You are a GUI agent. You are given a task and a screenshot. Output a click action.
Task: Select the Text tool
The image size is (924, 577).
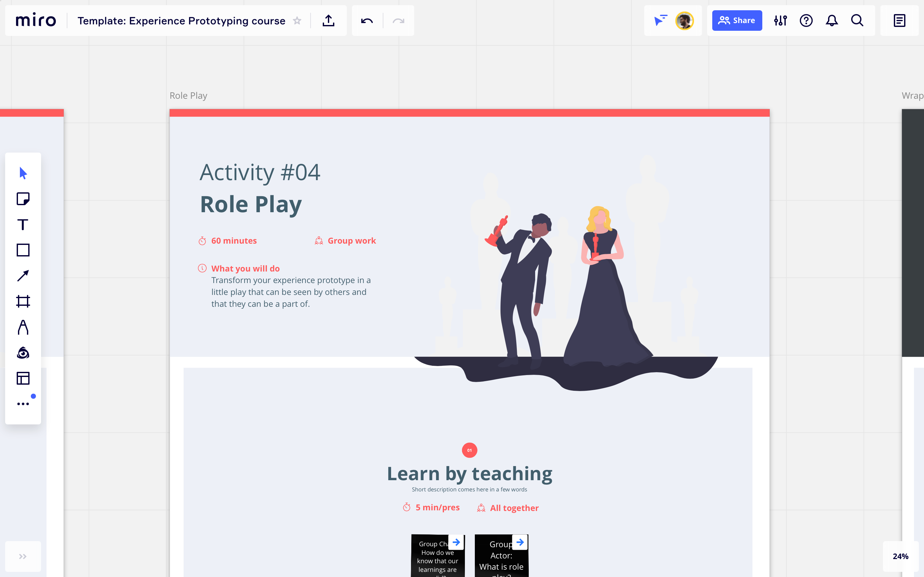point(23,225)
